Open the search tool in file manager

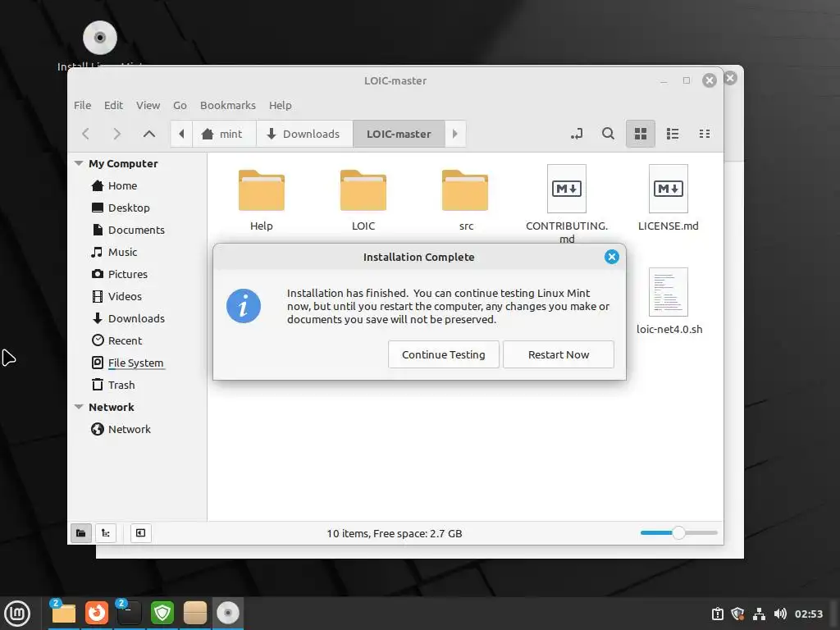[608, 134]
